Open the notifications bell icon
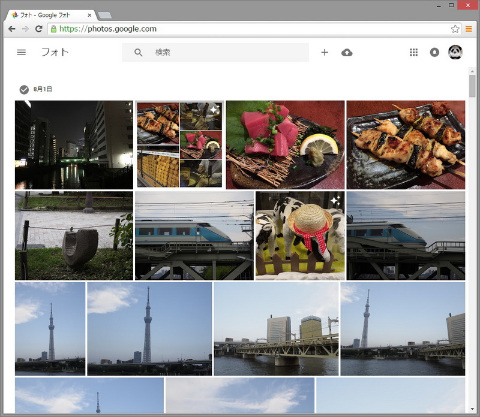The height and width of the screenshot is (417, 480). [x=434, y=52]
